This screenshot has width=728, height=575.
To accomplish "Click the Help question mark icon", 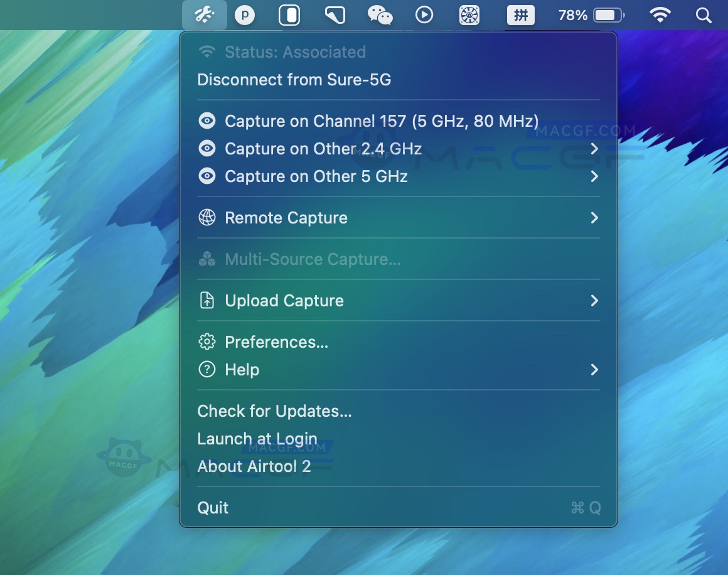I will coord(206,370).
